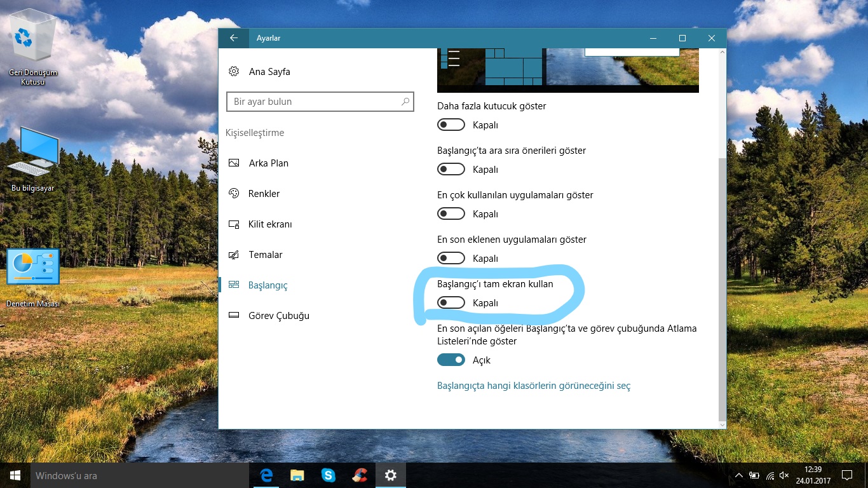Open the Action Center notification icon
The height and width of the screenshot is (488, 868).
[x=847, y=475]
